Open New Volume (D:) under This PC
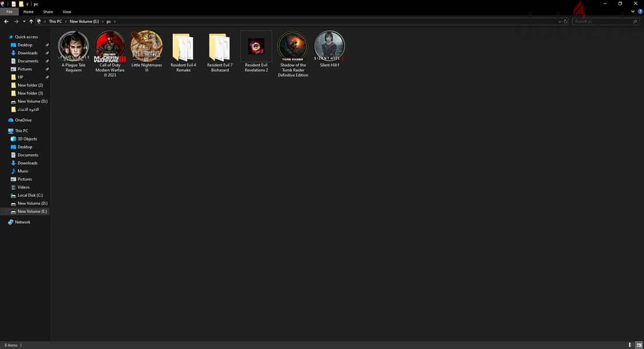 point(33,203)
